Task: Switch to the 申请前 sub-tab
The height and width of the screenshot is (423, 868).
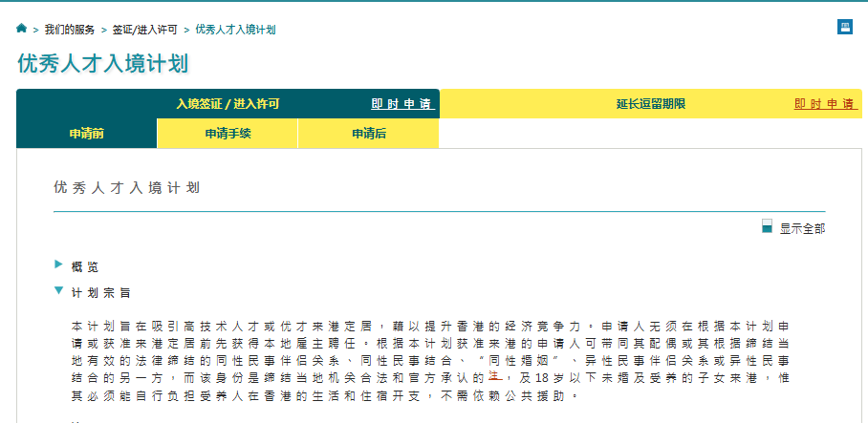Action: (x=87, y=134)
